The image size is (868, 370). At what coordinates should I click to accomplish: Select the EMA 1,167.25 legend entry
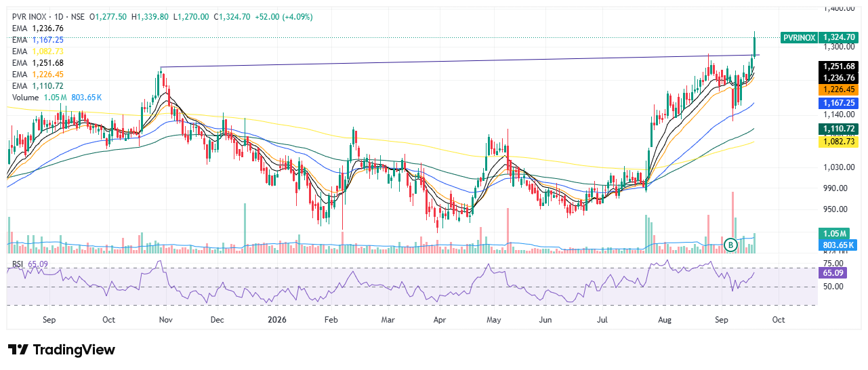coord(38,40)
